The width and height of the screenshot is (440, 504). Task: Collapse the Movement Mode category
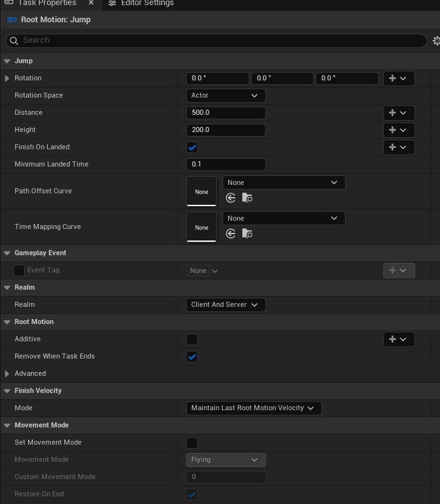pos(7,426)
